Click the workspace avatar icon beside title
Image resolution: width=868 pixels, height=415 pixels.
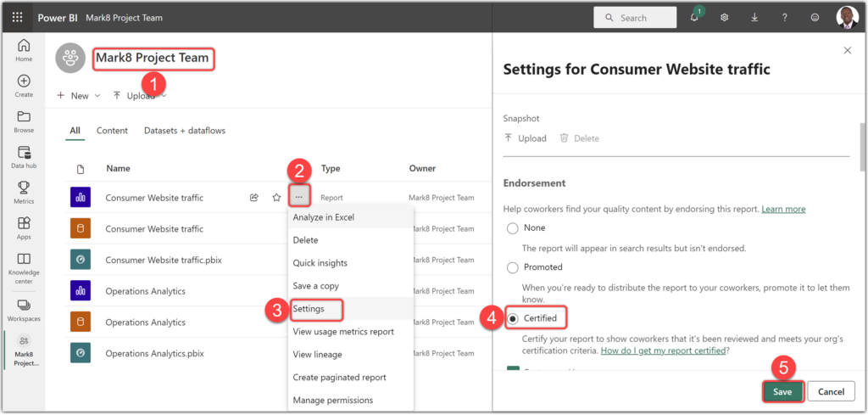point(70,58)
